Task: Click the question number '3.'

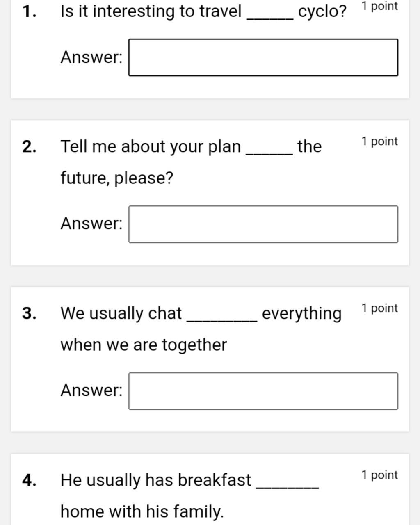Action: click(29, 313)
